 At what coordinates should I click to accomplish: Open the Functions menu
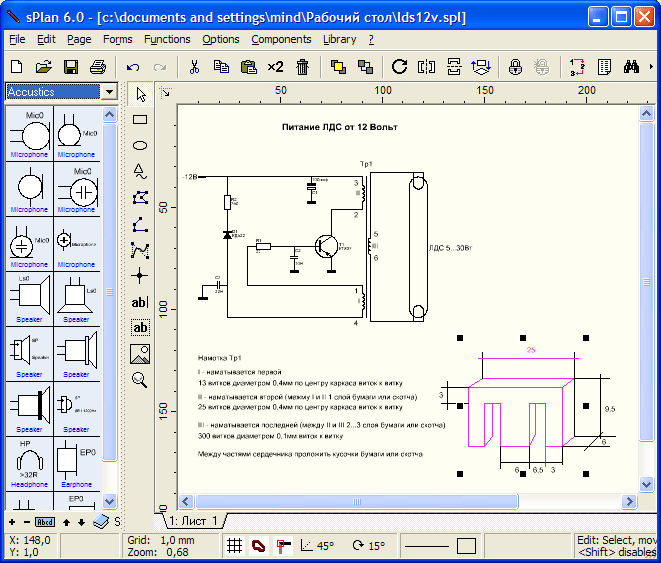coord(167,39)
